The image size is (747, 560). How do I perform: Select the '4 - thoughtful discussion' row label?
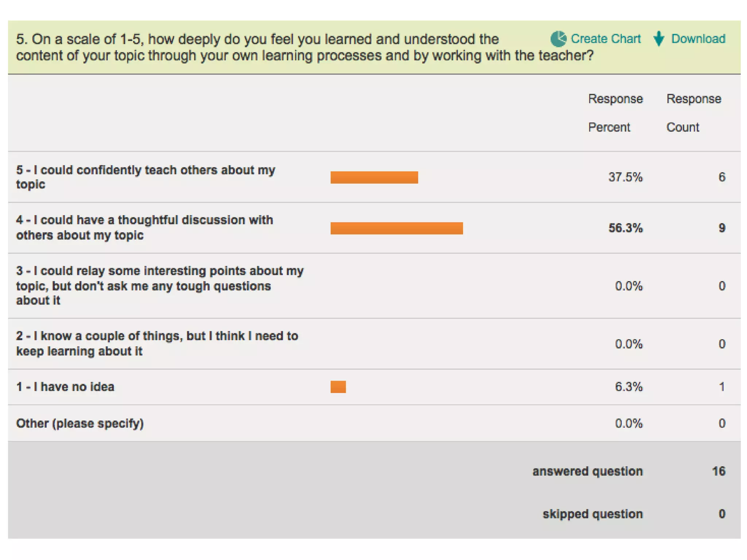click(144, 227)
